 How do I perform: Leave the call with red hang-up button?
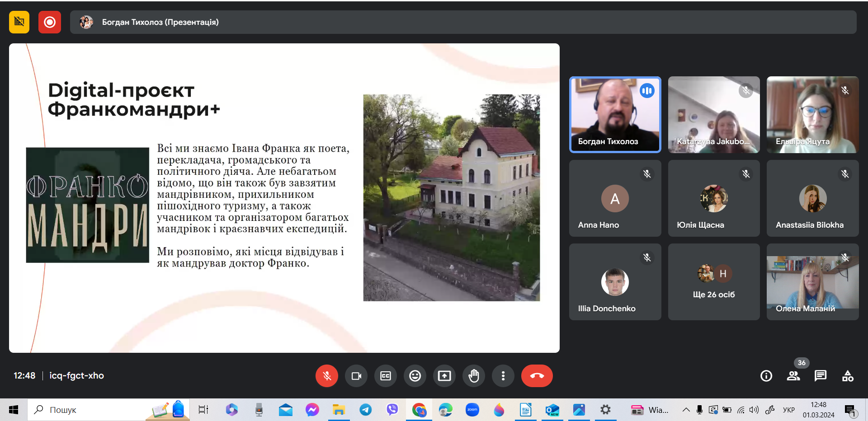pos(537,376)
